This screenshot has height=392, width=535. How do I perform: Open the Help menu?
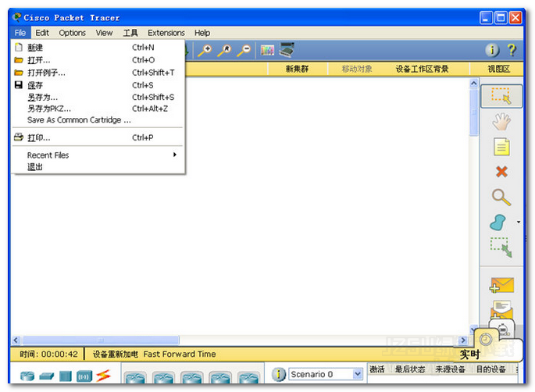point(202,33)
